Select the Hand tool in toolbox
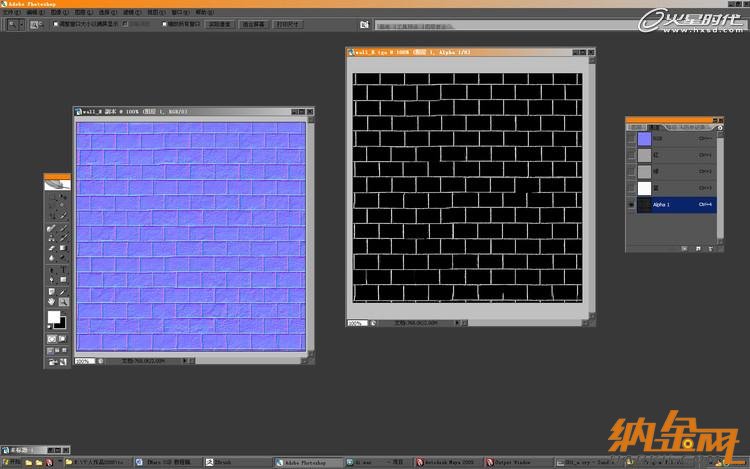 point(51,301)
